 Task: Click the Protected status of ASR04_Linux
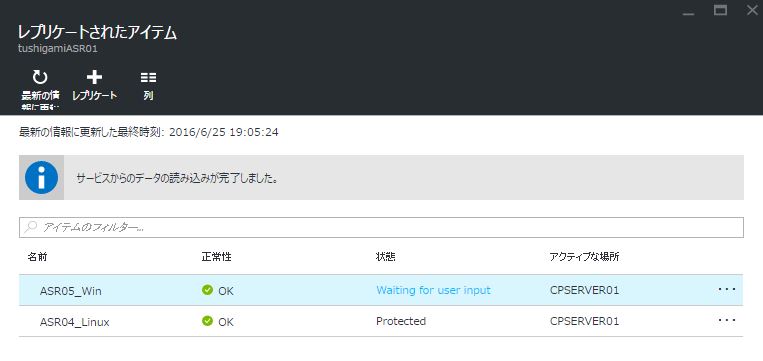401,321
